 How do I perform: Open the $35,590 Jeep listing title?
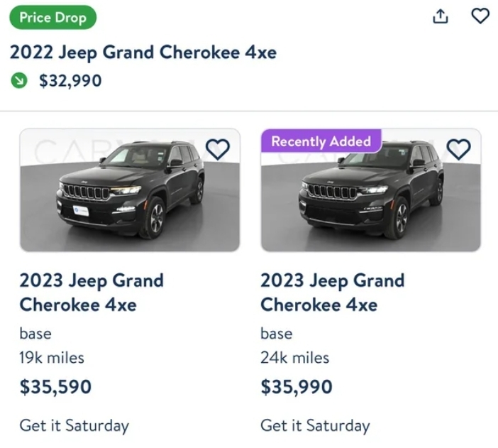pos(91,292)
